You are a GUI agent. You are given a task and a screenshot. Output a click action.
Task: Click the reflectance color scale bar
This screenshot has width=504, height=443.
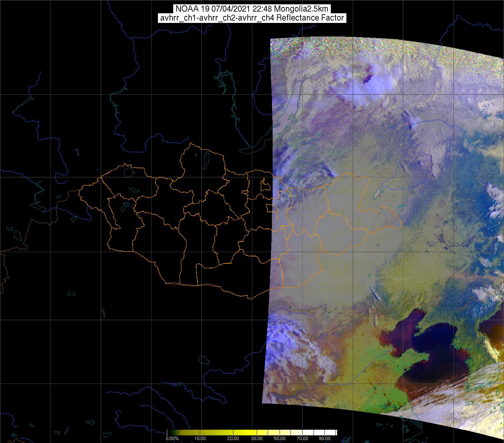tap(252, 432)
